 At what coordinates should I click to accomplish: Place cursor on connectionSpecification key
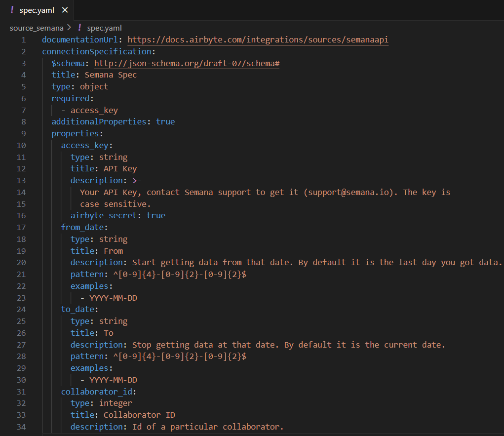pyautogui.click(x=97, y=51)
